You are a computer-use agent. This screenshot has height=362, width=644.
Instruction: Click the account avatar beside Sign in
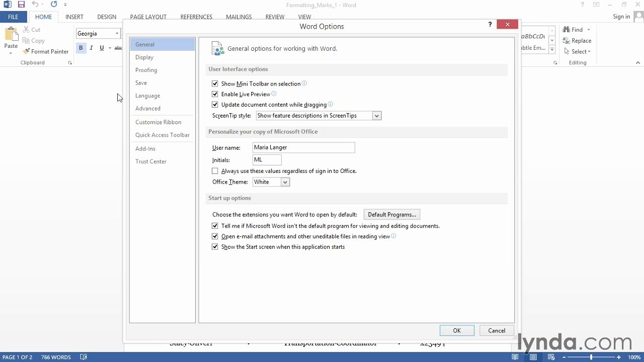[638, 17]
